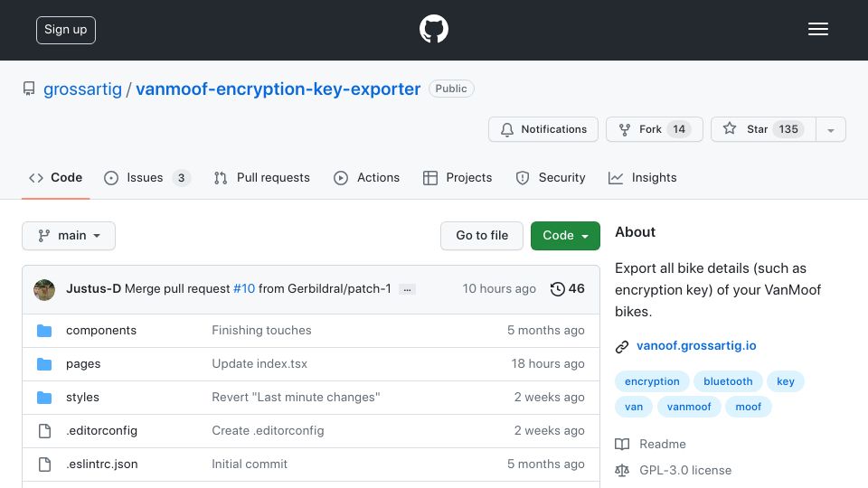
Task: Click Go to file button
Action: (482, 236)
